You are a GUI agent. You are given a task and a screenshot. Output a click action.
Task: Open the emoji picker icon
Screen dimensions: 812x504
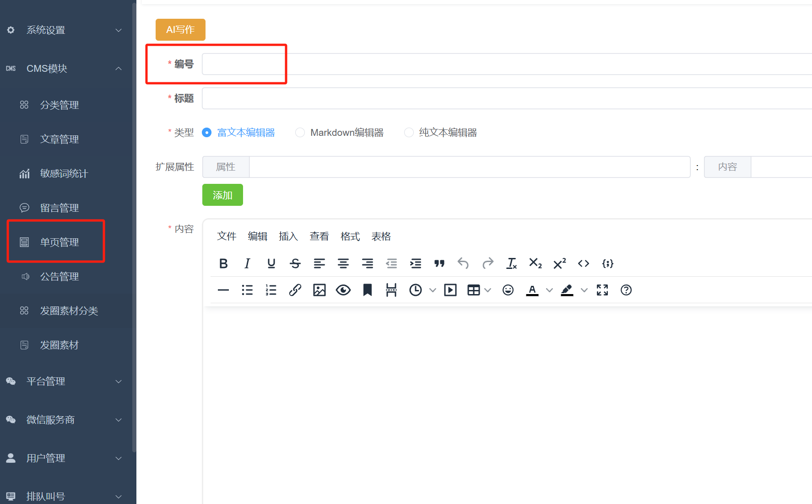click(x=508, y=290)
